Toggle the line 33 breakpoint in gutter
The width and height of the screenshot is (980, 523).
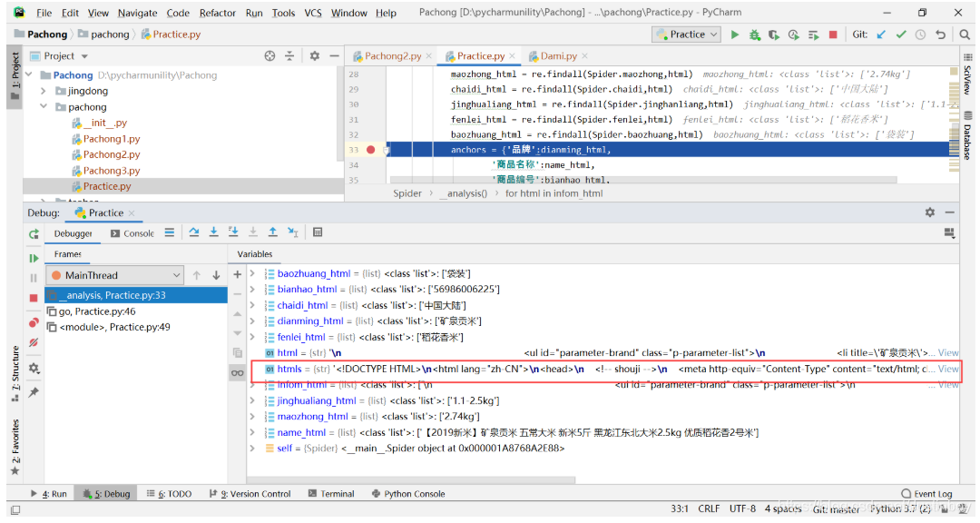tap(370, 150)
